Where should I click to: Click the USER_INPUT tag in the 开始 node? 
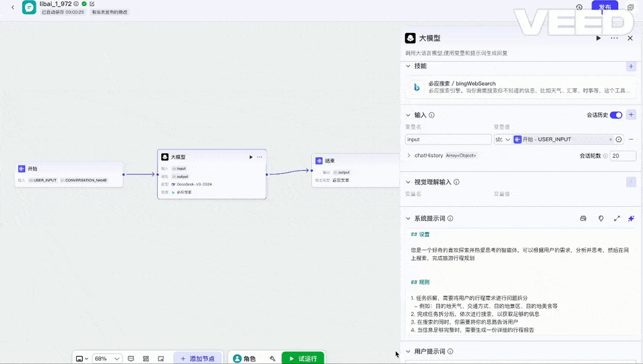click(x=43, y=181)
